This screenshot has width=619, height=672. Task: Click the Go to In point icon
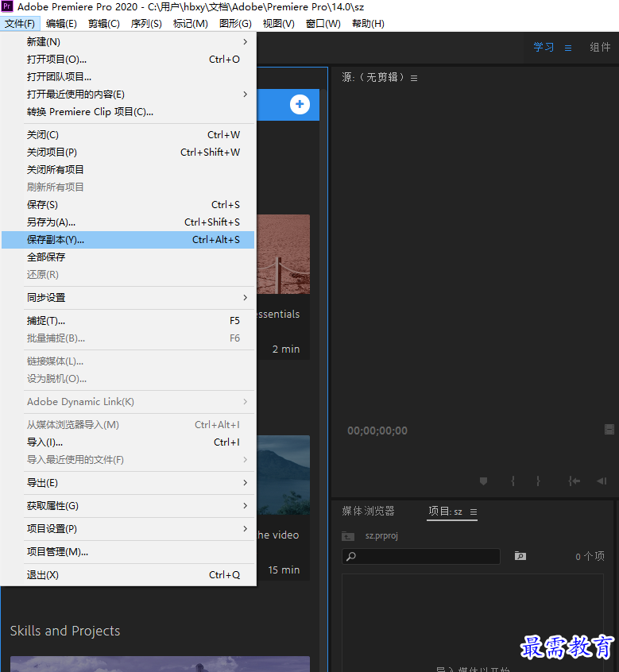click(x=574, y=481)
